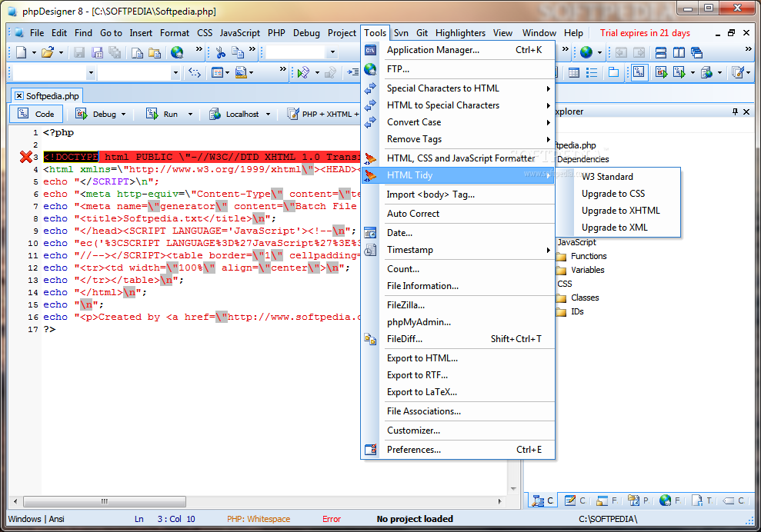Expand the Debug button dropdown arrow
This screenshot has width=761, height=532.
click(123, 115)
